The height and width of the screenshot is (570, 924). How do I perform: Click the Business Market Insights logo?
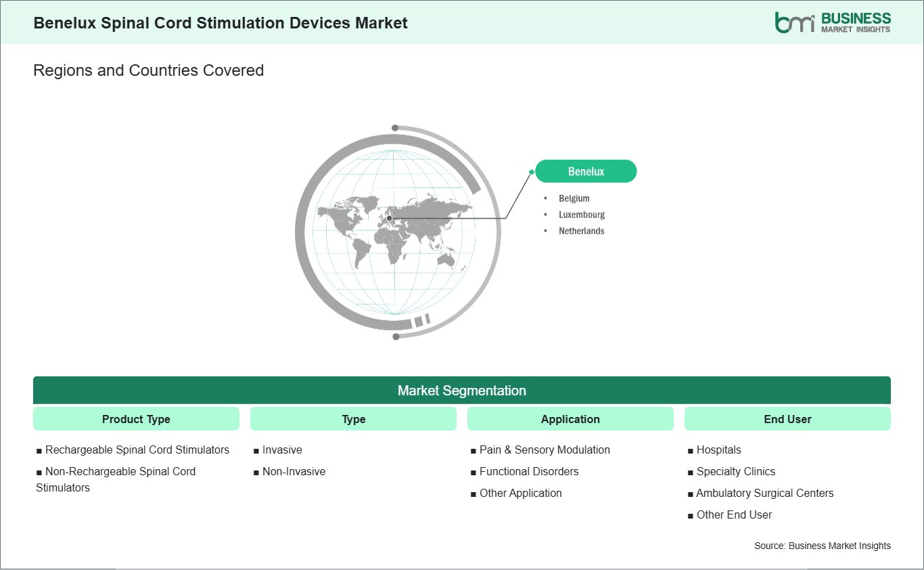pyautogui.click(x=833, y=22)
